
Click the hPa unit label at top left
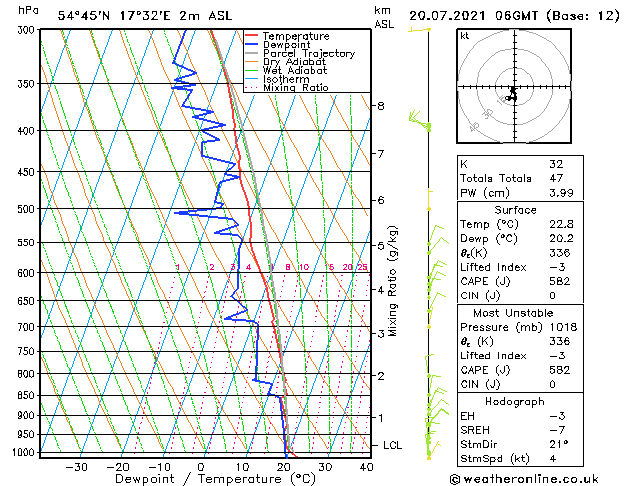click(28, 10)
